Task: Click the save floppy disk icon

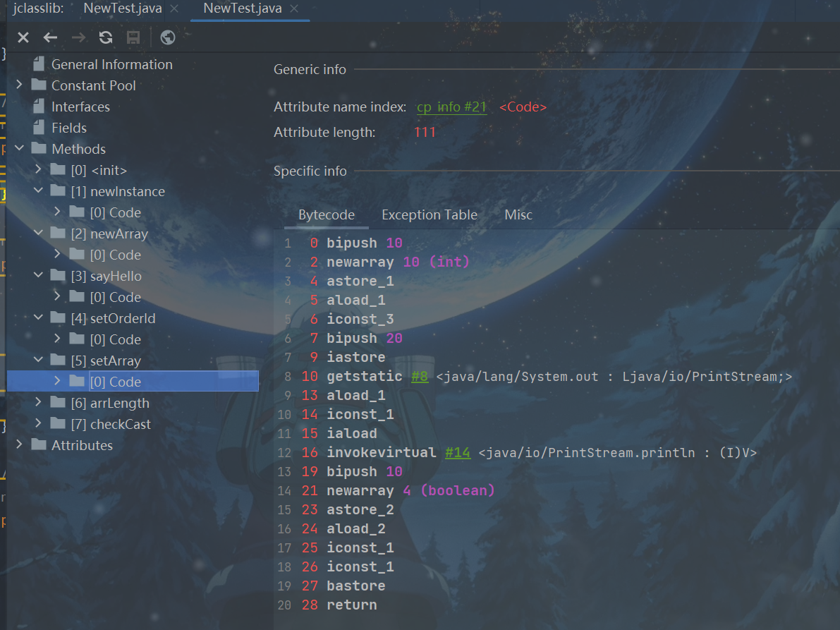Action: [133, 38]
